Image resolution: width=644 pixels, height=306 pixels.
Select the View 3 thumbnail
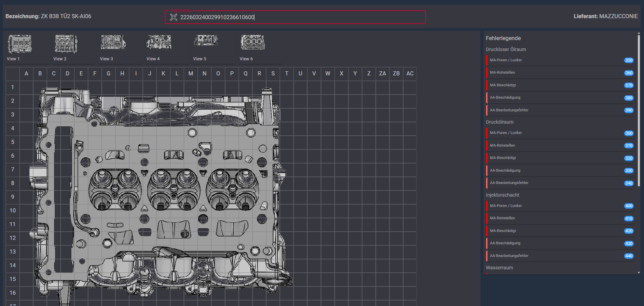[x=120, y=48]
